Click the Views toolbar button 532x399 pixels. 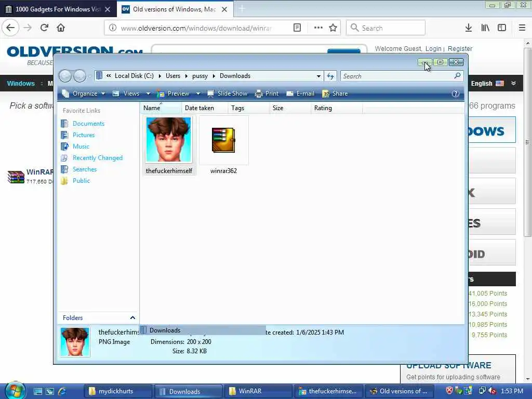[126, 94]
